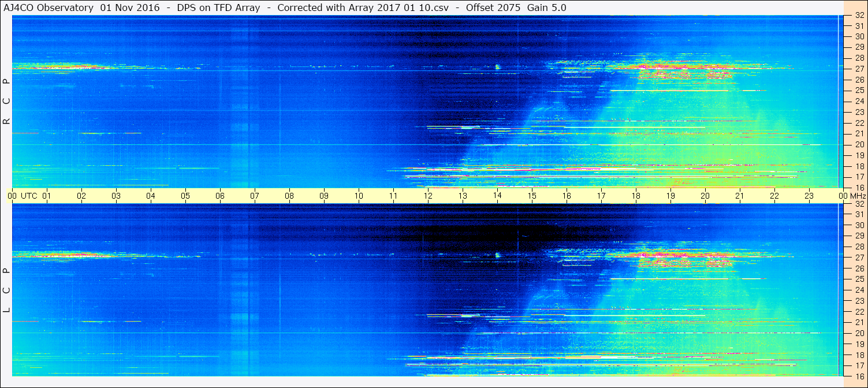Click the 19 MHz tick label in LCP panel
The height and width of the screenshot is (388, 868).
(859, 344)
